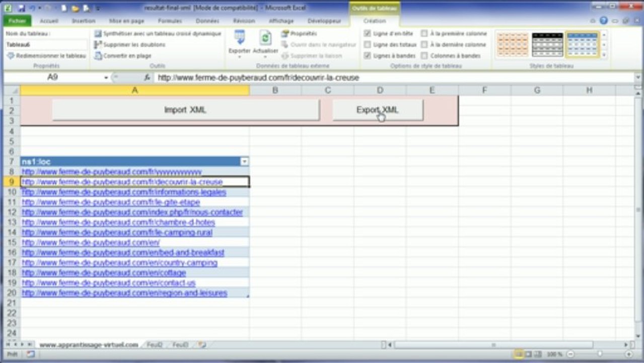The height and width of the screenshot is (363, 644).
Task: Open the Actualiser dropdown arrow
Action: tap(265, 57)
